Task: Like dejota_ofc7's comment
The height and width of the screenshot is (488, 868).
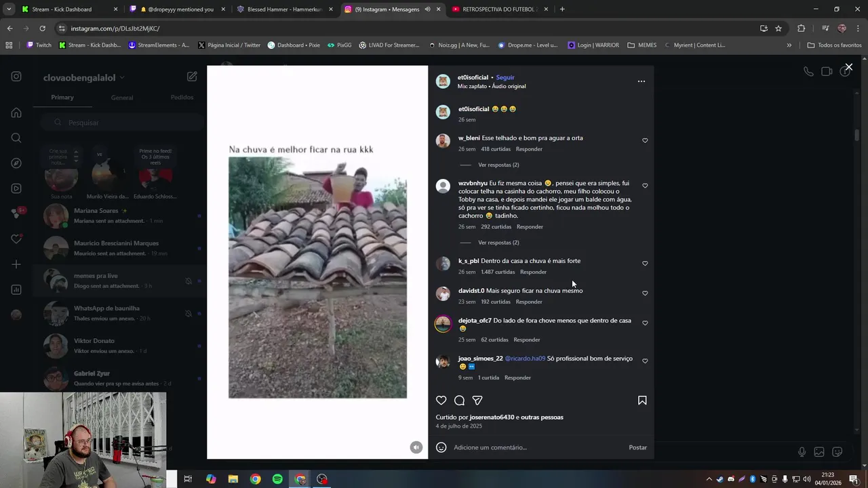Action: pos(645,323)
